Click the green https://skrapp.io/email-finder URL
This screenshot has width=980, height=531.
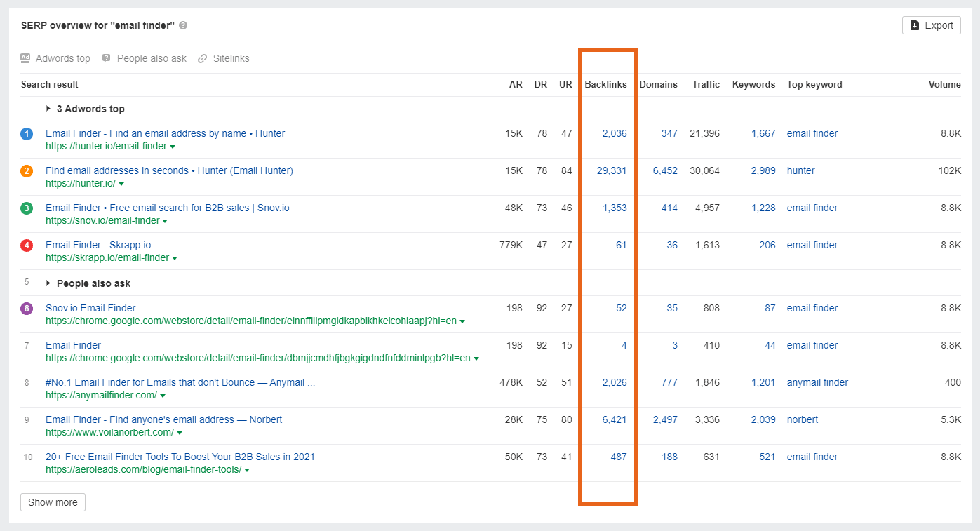pyautogui.click(x=107, y=258)
